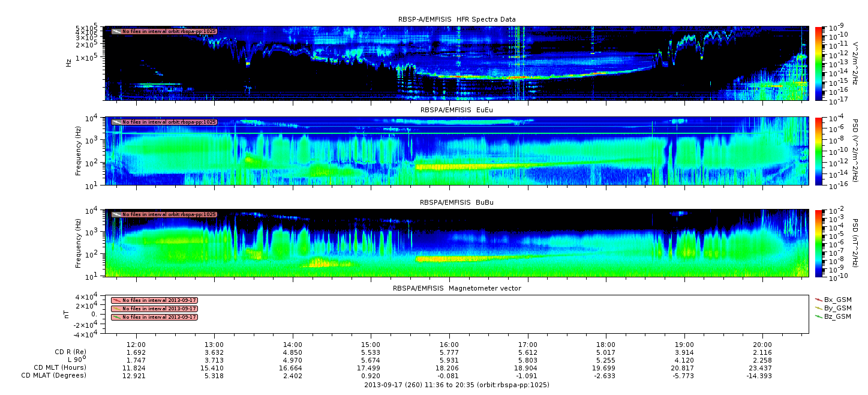
Task: Click the 'RBSPA/EMFISIS Magnetometer vector' title
Action: pos(456,288)
